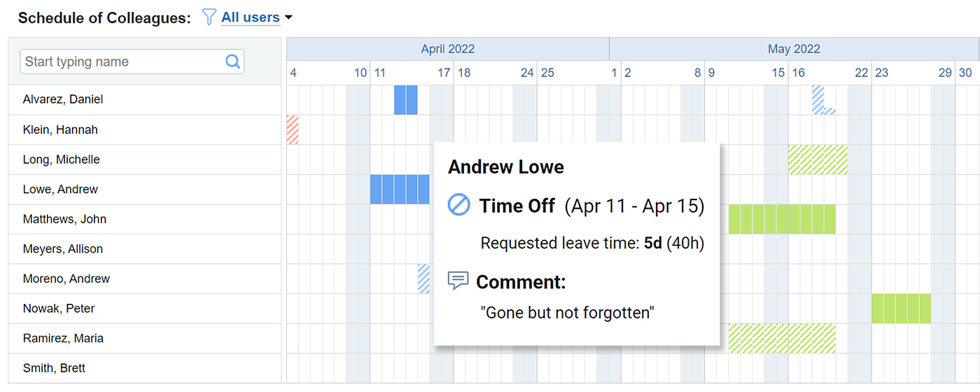
Task: Select colleague Klein, Hannah
Action: 60,129
